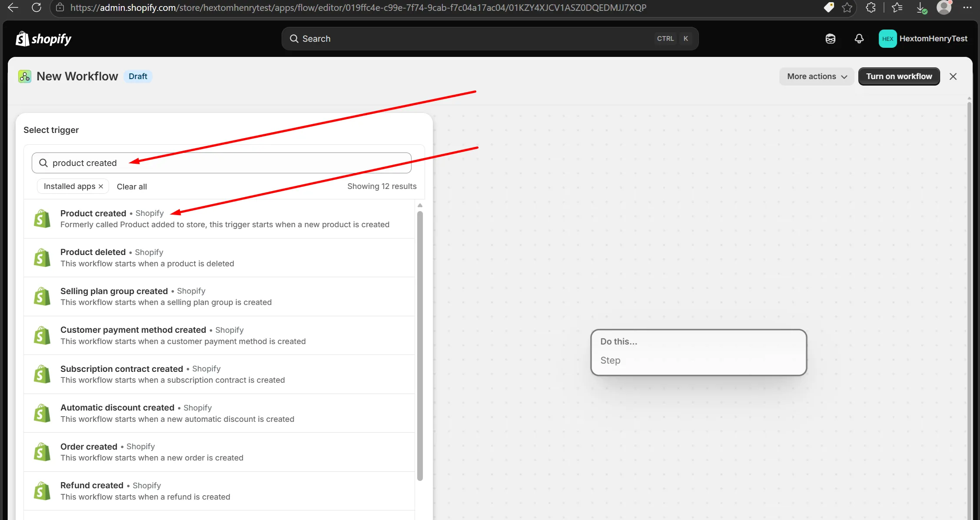The width and height of the screenshot is (980, 520).
Task: Expand the More actions dropdown
Action: coord(817,76)
